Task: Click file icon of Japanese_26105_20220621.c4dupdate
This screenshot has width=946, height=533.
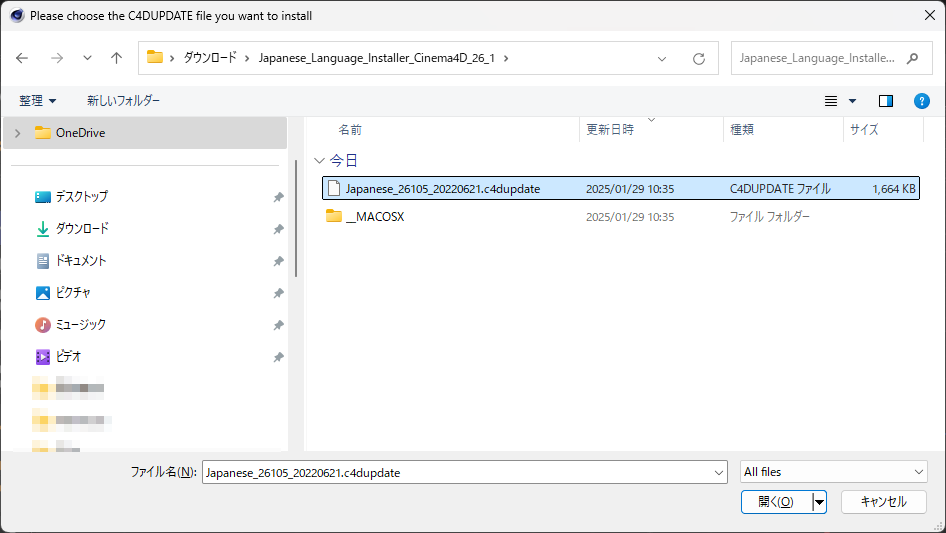Action: click(x=334, y=188)
